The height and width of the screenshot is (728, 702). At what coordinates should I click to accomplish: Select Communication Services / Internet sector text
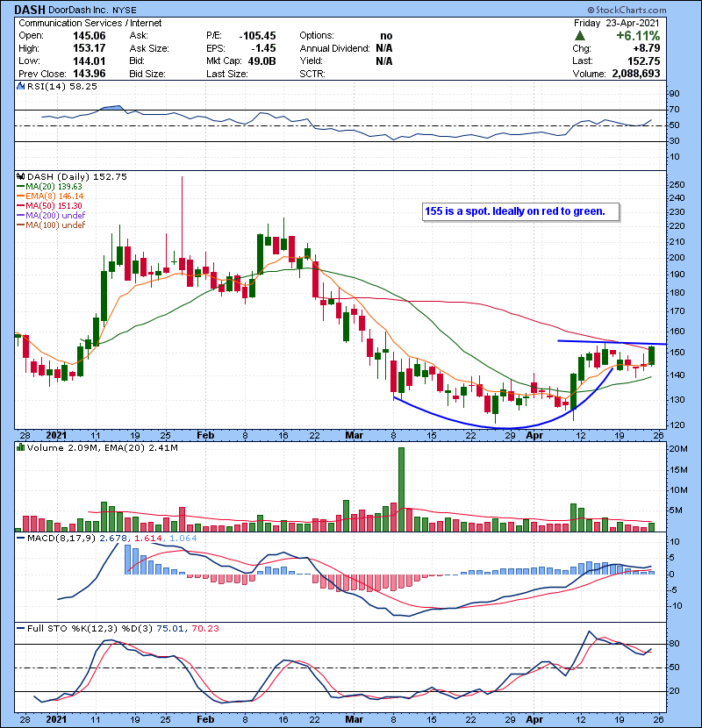click(x=90, y=23)
